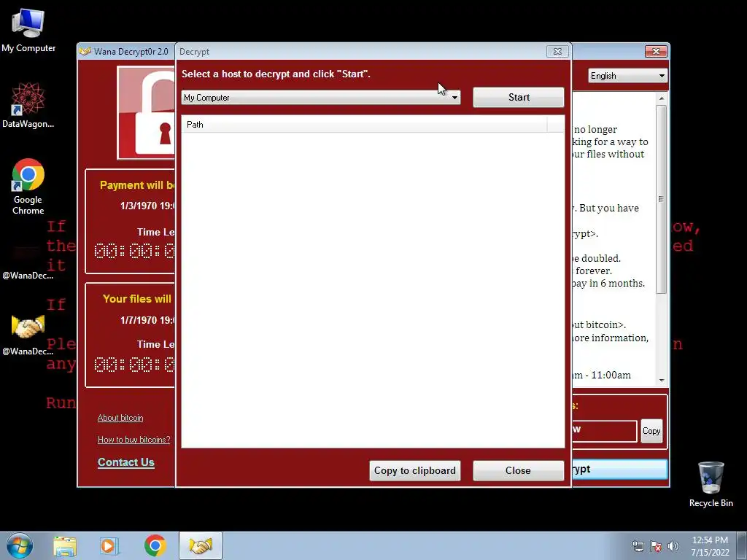
Task: Close the Wana Decrypt0r main window
Action: [x=656, y=52]
